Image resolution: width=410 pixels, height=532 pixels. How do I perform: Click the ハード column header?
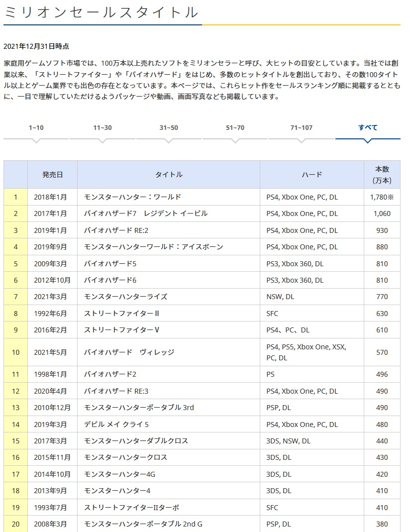311,174
